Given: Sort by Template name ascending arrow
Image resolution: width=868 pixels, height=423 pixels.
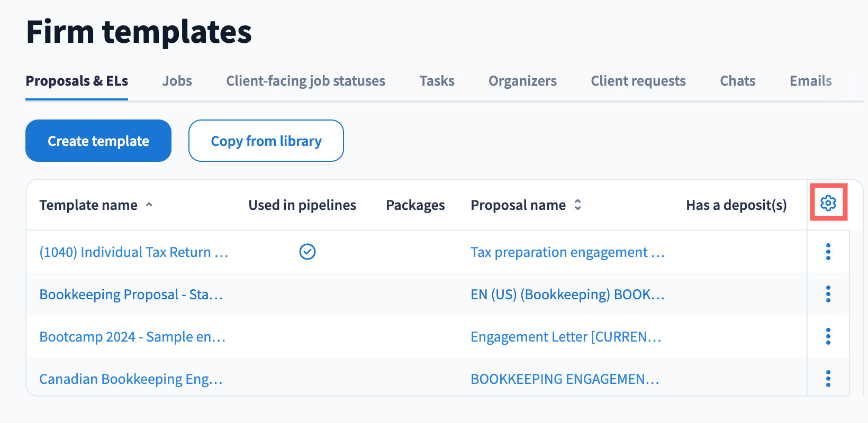Looking at the screenshot, I should pyautogui.click(x=149, y=205).
